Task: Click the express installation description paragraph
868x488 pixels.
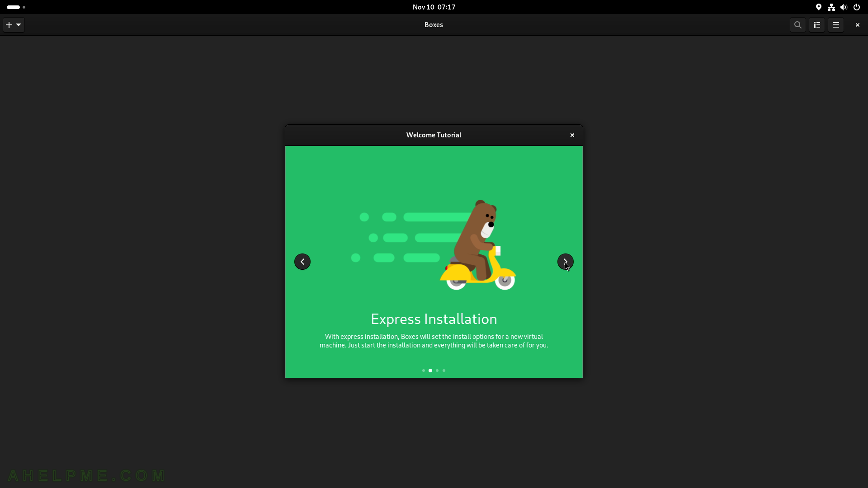Action: pos(434,341)
